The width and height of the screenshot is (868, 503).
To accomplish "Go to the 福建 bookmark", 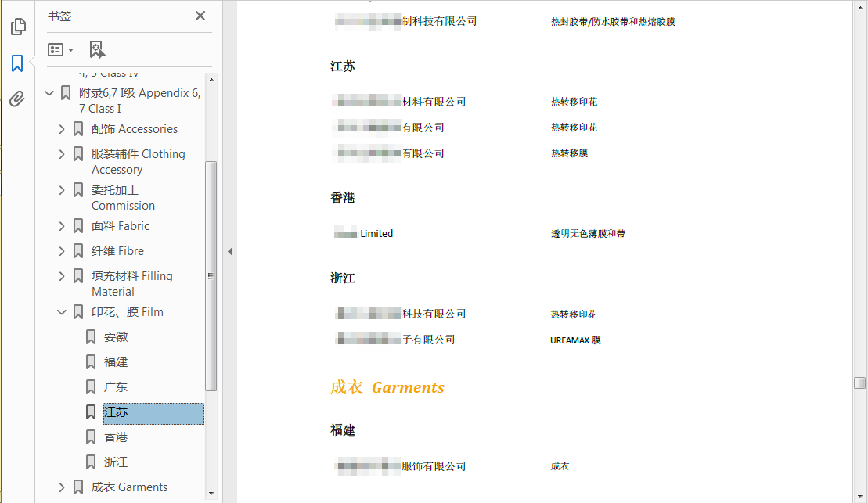I will coord(116,362).
